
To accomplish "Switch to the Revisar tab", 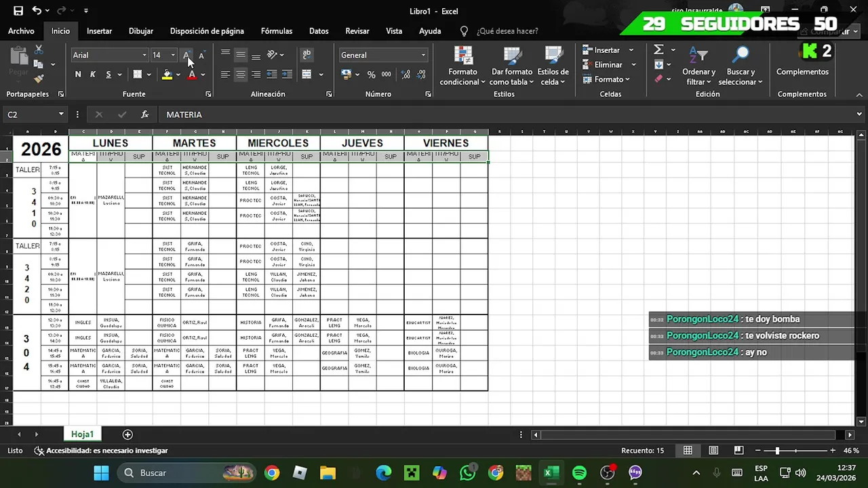I will pos(357,31).
